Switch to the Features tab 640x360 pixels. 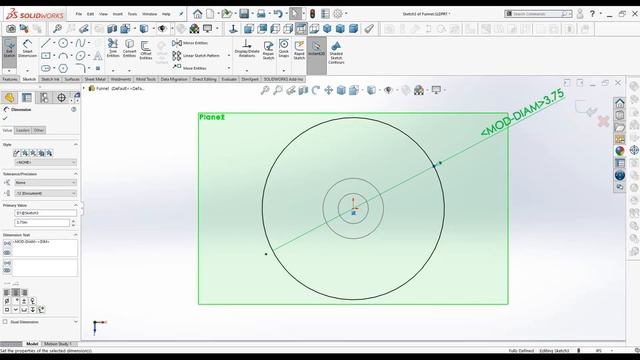10,79
